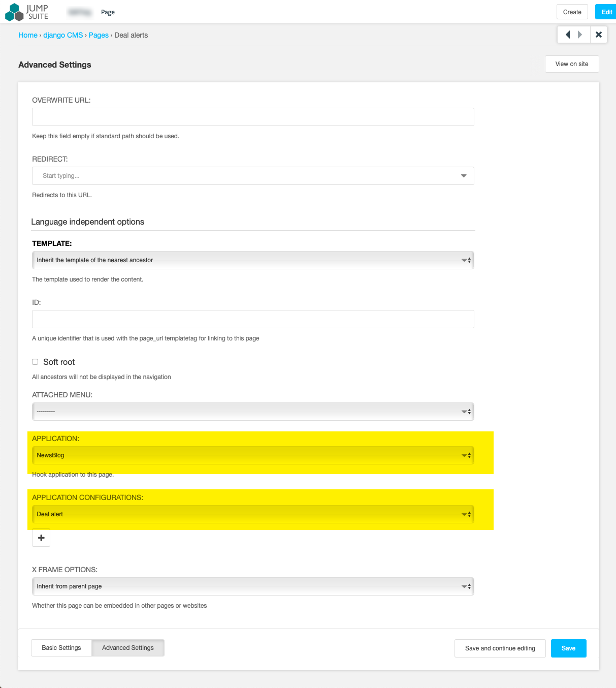Open the Application dropdown showing NewsBlog
616x688 pixels.
tap(253, 455)
